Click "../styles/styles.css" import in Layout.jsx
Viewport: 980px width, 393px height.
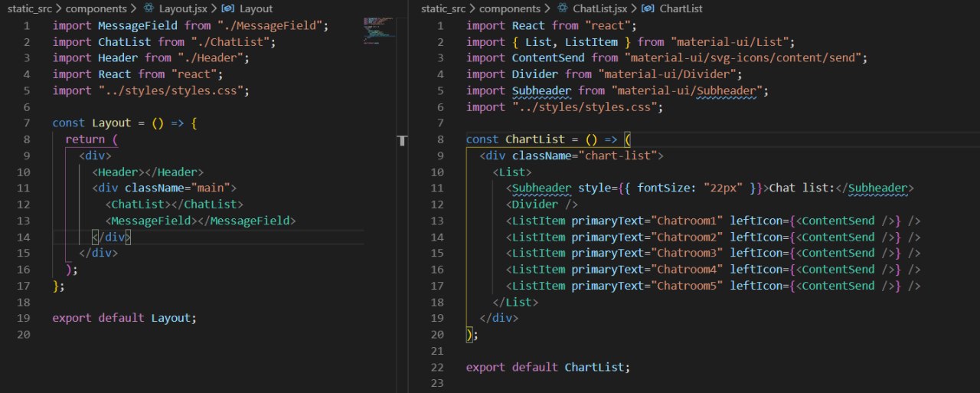[171, 90]
